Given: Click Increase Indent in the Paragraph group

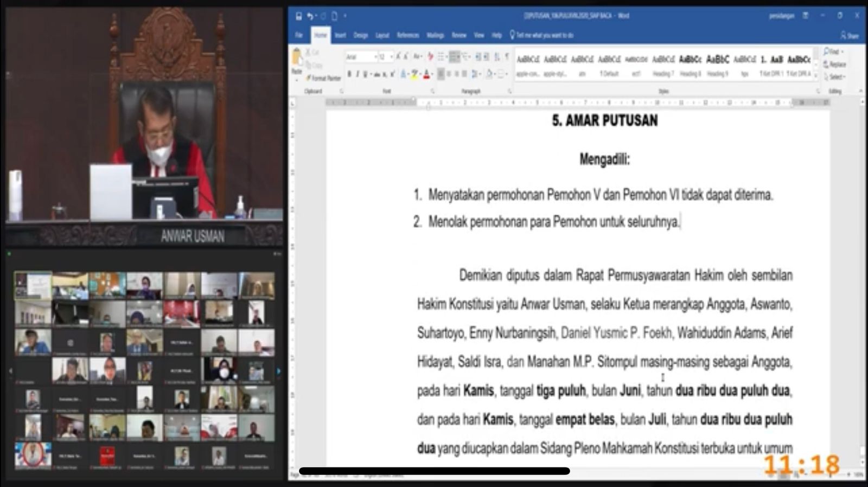Looking at the screenshot, I should [487, 56].
